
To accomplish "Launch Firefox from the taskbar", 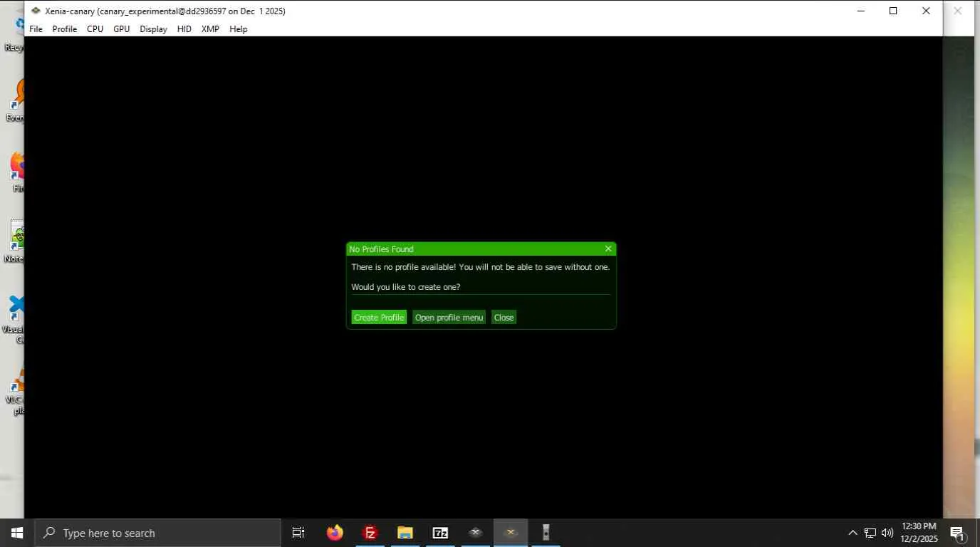I will (335, 533).
